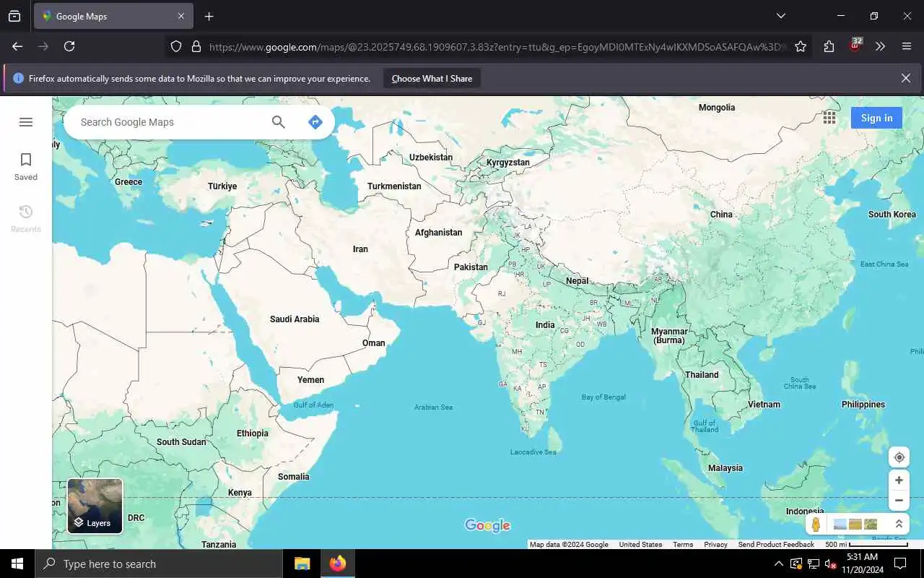Viewport: 924px width, 578px height.
Task: Click the Terms link
Action: point(683,544)
